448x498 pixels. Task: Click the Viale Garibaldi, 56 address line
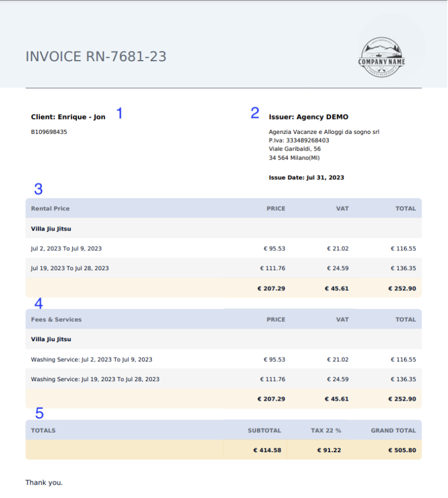point(294,149)
